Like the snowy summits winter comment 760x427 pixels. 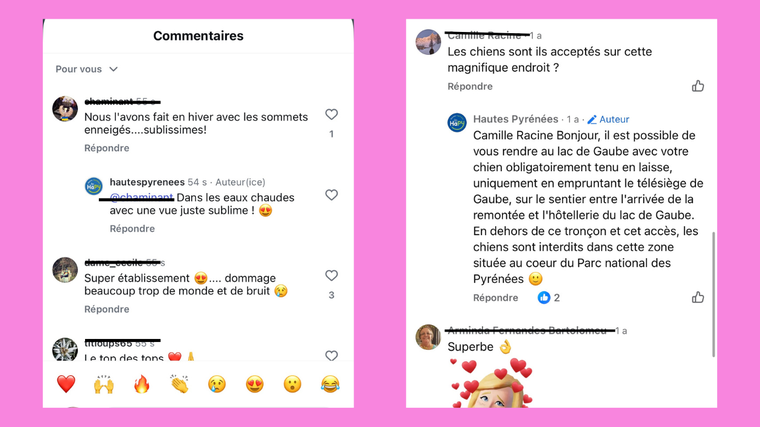pyautogui.click(x=331, y=115)
